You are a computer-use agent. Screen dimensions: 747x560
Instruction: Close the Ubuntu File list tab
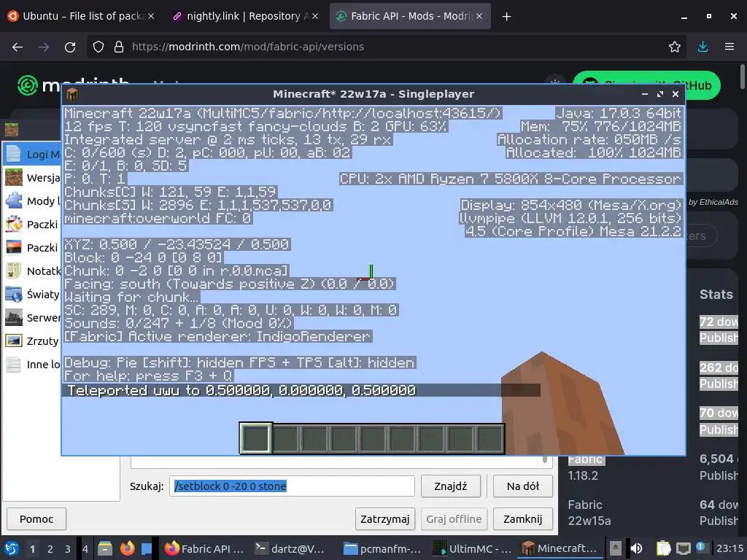coord(151,16)
